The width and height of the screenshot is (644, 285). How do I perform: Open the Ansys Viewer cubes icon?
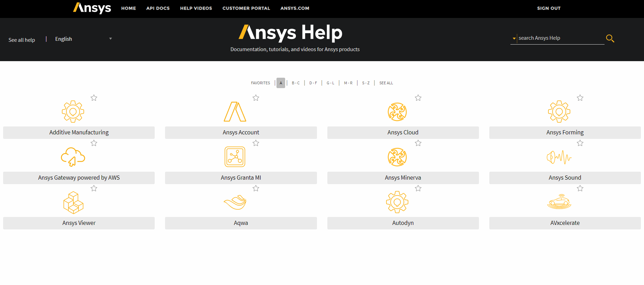coord(73,202)
